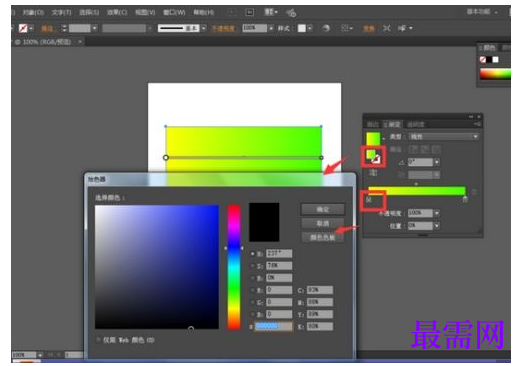Screen dimensions: 523x366
Task: Click the stroke none swatch in control bar
Action: pyautogui.click(x=23, y=28)
